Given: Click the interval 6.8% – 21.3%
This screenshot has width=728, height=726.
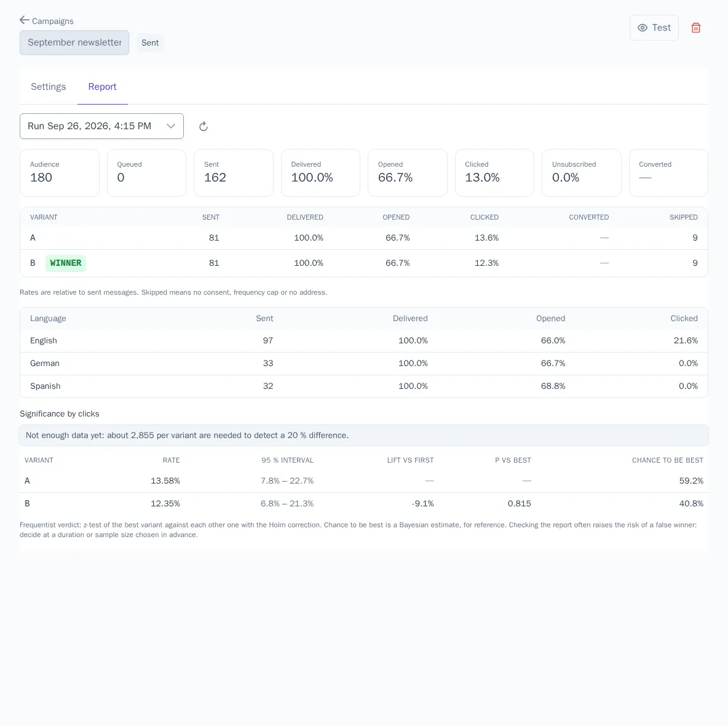Looking at the screenshot, I should [287, 503].
